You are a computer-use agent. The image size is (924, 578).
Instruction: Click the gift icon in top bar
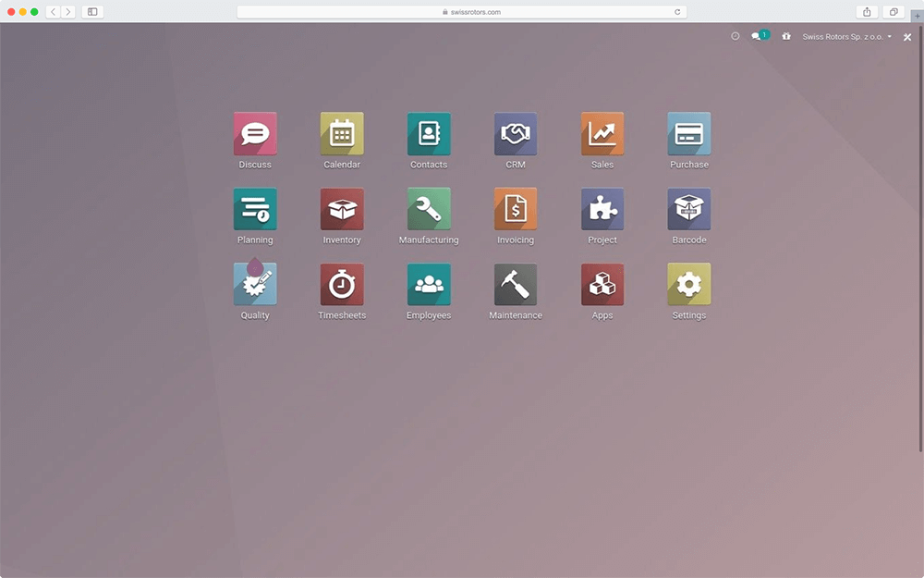point(786,36)
